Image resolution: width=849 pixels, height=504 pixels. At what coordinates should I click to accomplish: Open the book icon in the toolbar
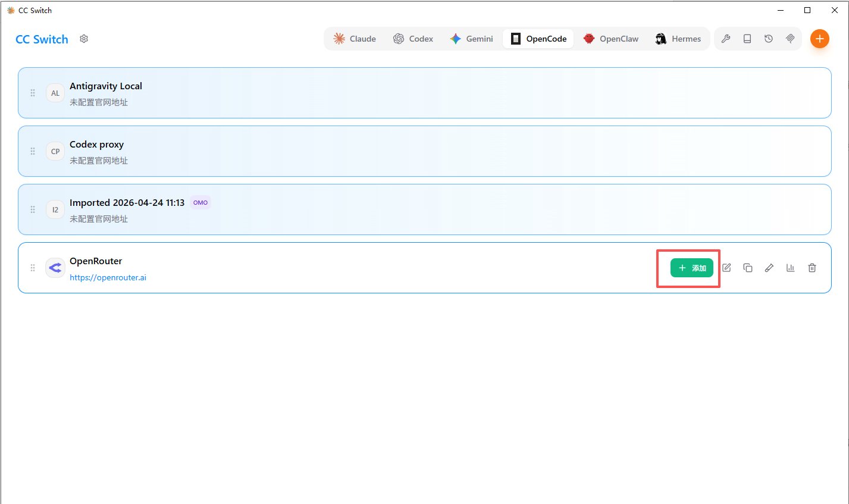tap(747, 39)
